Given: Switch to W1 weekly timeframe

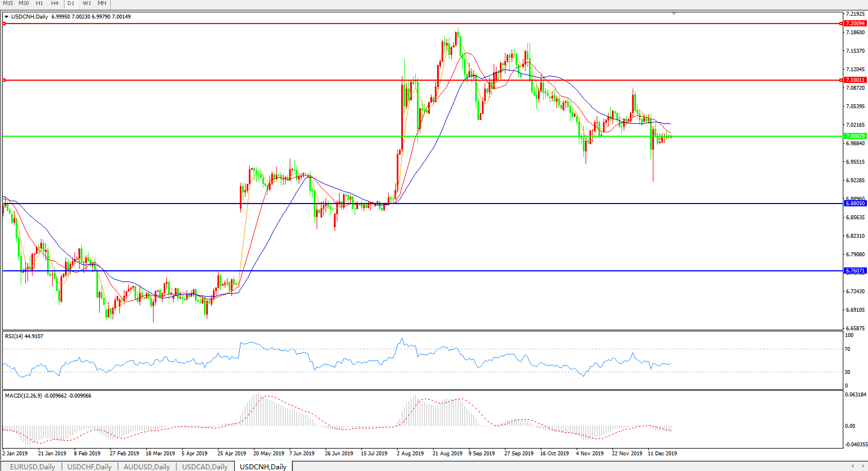Looking at the screenshot, I should pyautogui.click(x=87, y=3).
